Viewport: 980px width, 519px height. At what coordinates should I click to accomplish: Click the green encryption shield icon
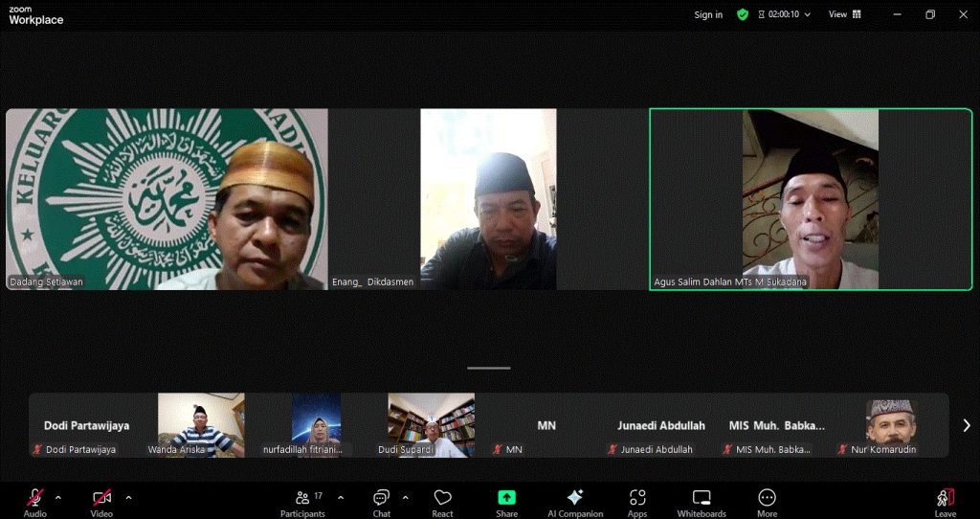743,14
